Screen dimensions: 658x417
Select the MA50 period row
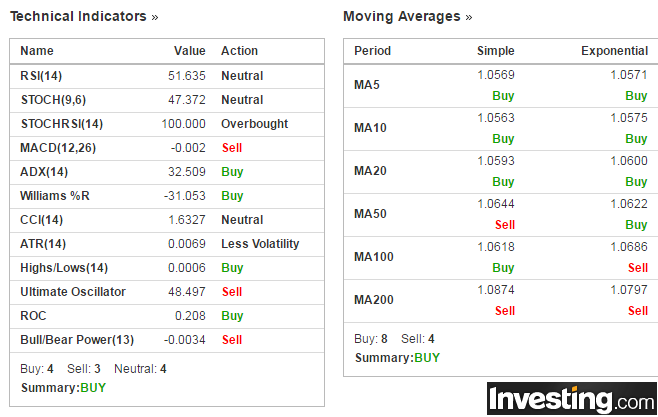501,214
